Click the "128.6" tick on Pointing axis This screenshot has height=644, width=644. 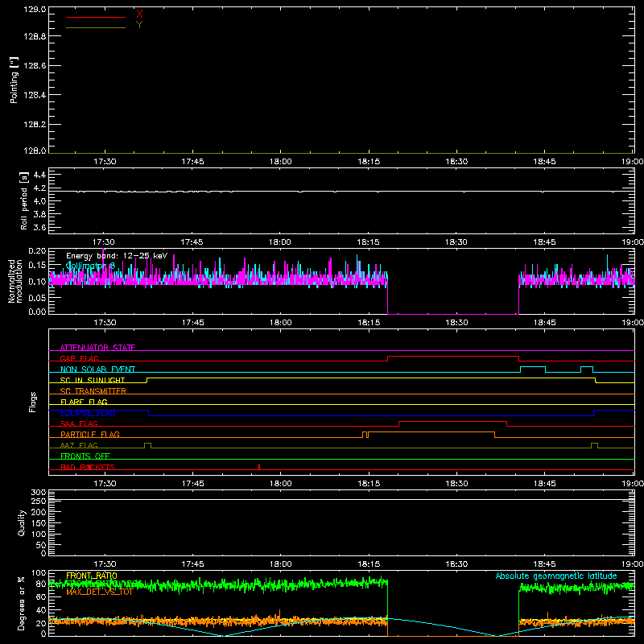35,65
